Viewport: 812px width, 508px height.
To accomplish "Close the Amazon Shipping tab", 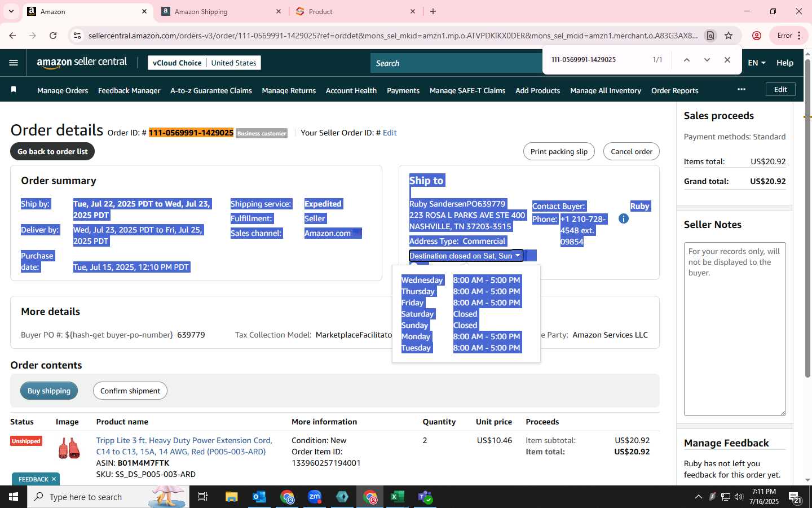I will coord(279,11).
